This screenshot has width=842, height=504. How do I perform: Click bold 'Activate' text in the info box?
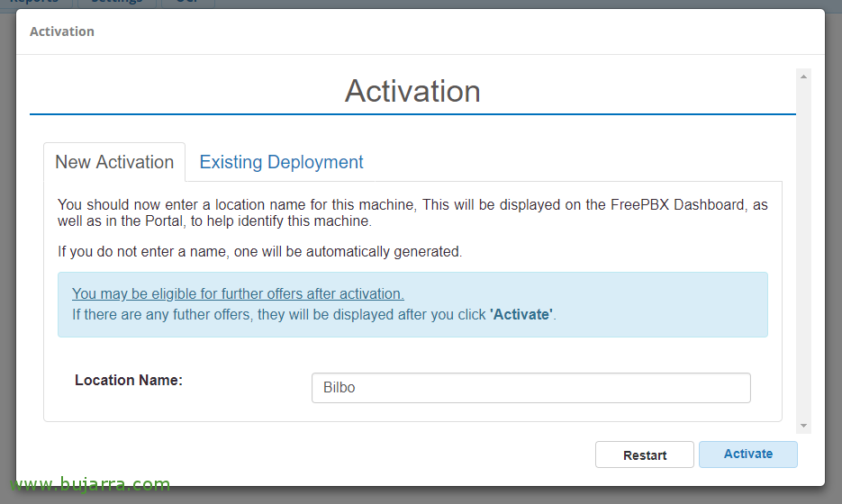tap(521, 315)
